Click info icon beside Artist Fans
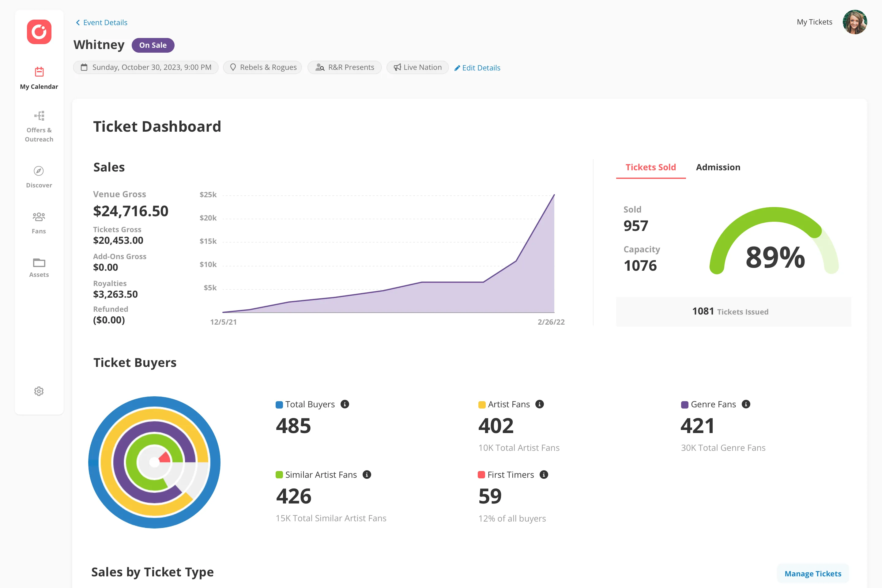 [x=539, y=404]
